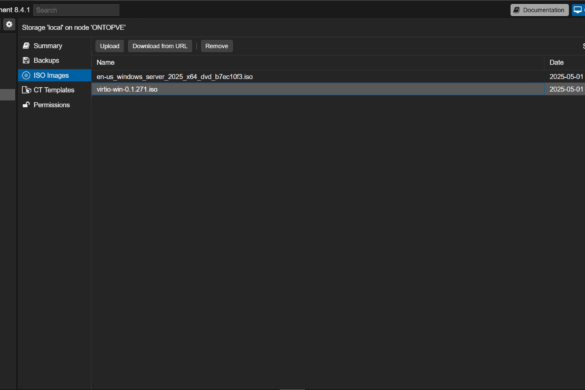Open the Documentation button
Screen dimensions: 585x390
click(x=539, y=10)
